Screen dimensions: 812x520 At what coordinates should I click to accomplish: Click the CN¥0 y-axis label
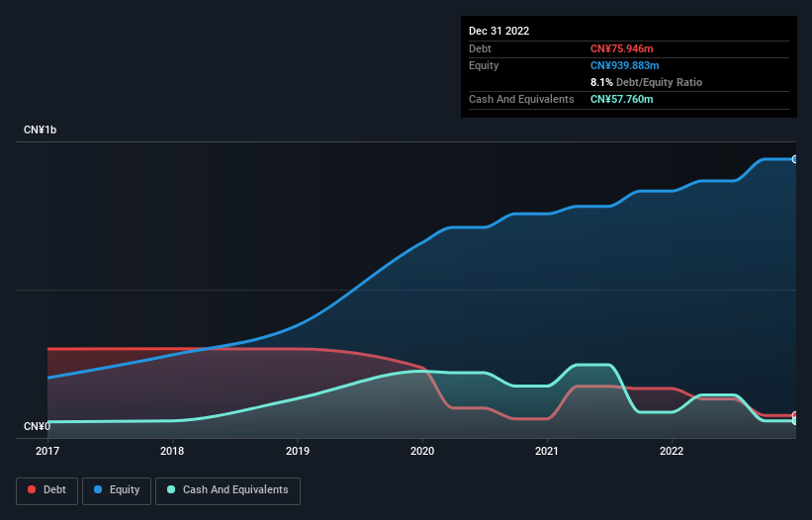coord(37,426)
